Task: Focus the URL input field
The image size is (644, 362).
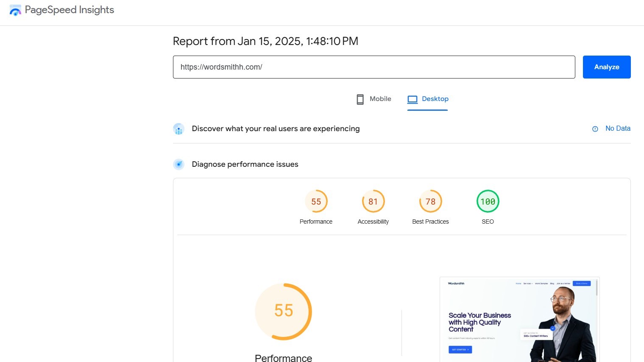Action: (x=374, y=67)
